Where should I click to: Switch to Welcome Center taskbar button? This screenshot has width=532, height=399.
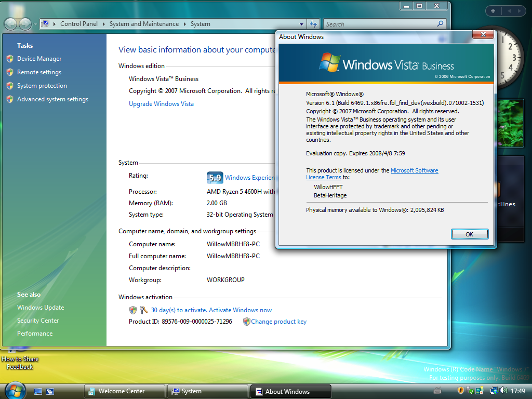point(125,392)
